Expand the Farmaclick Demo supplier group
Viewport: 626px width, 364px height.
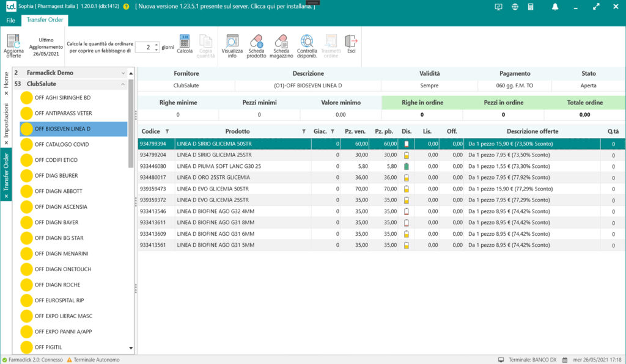tap(123, 73)
